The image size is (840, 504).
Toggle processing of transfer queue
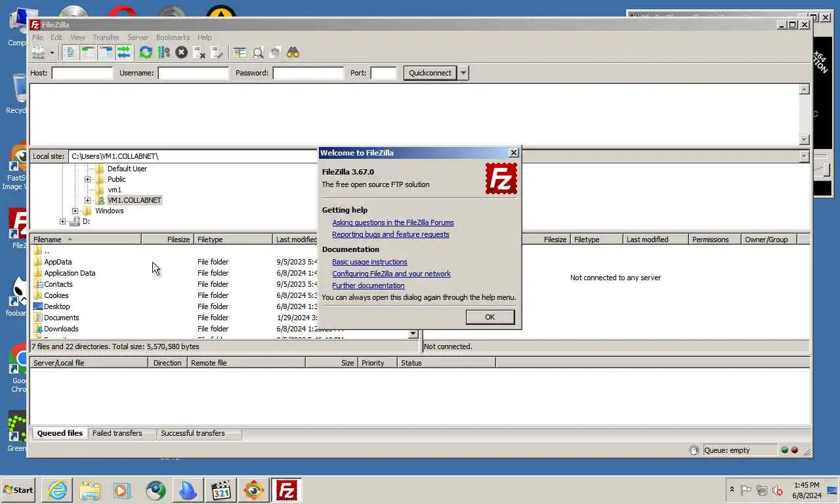pos(163,52)
